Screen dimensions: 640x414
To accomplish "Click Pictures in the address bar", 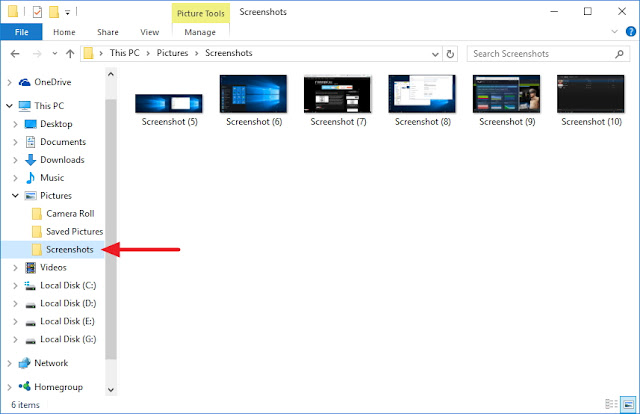I will (x=172, y=53).
